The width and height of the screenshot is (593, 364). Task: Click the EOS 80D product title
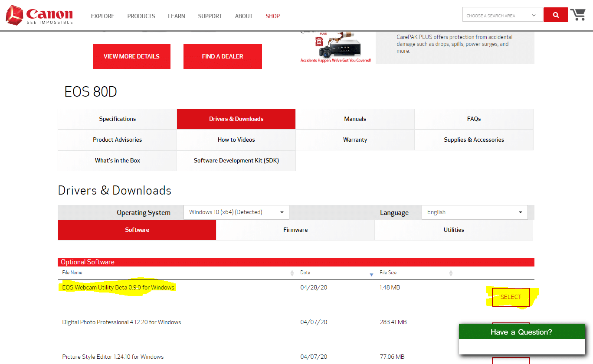coord(91,92)
